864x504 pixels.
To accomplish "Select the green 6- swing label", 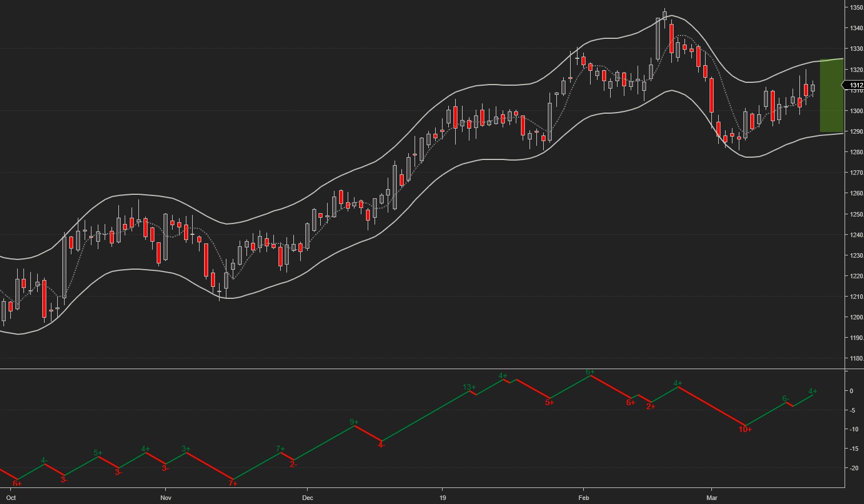I will 786,398.
